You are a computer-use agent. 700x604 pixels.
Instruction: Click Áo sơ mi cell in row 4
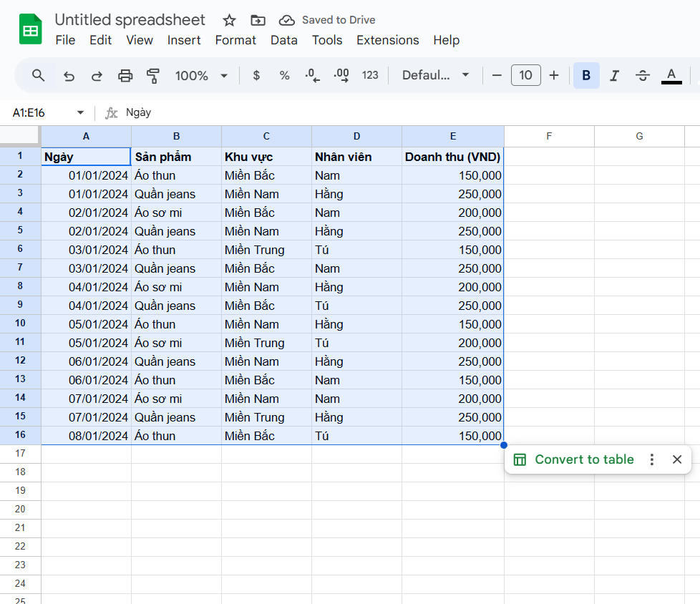[x=176, y=213]
